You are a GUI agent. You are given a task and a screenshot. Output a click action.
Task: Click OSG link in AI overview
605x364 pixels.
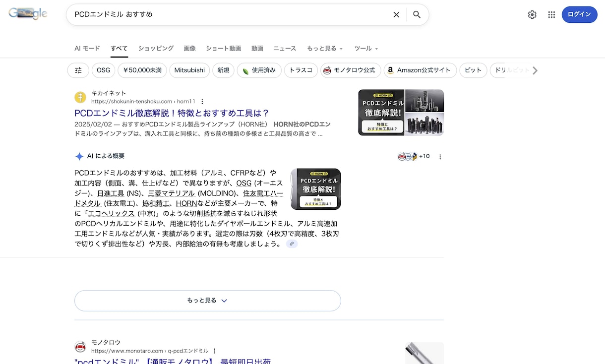[243, 183]
